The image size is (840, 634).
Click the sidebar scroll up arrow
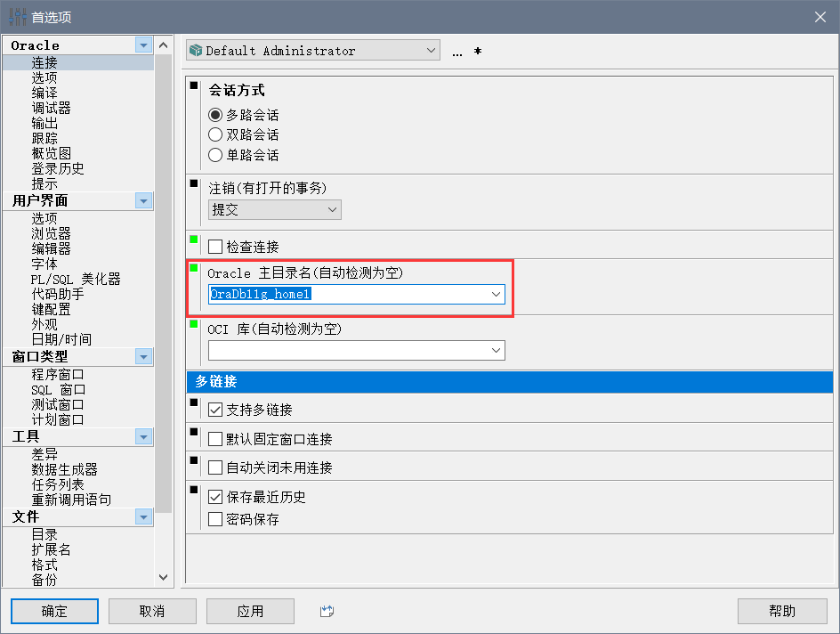[x=164, y=45]
